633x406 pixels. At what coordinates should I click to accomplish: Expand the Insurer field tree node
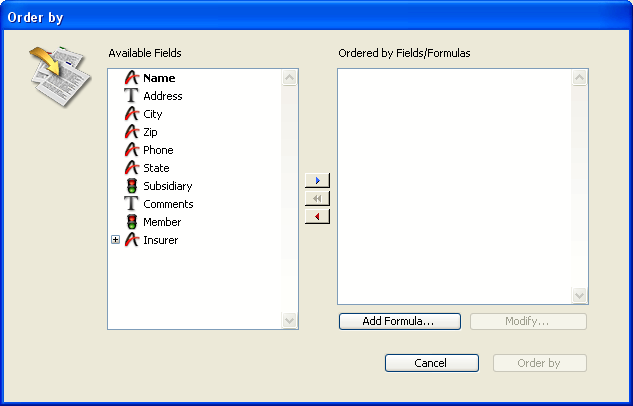pos(115,240)
